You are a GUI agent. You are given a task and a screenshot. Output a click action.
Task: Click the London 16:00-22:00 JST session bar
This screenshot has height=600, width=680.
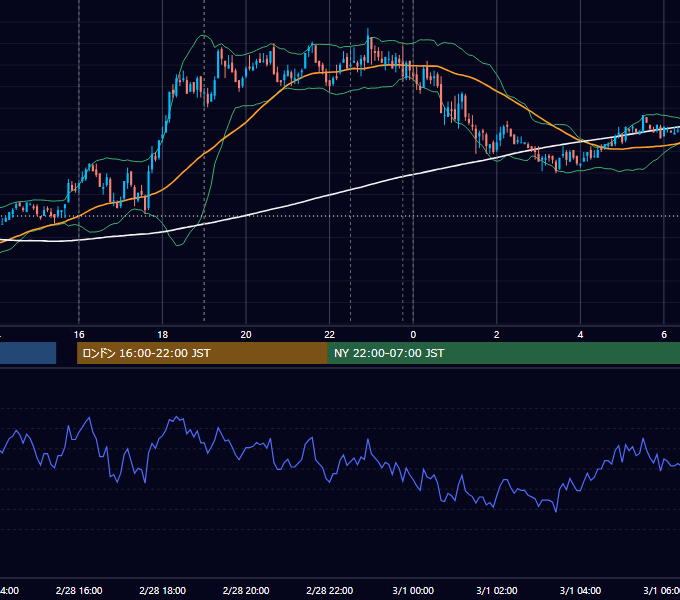coord(202,353)
